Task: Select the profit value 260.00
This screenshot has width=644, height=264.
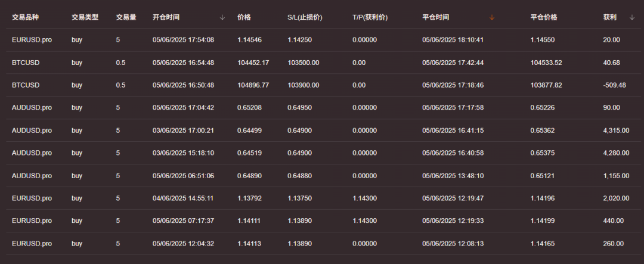Action: [613, 244]
